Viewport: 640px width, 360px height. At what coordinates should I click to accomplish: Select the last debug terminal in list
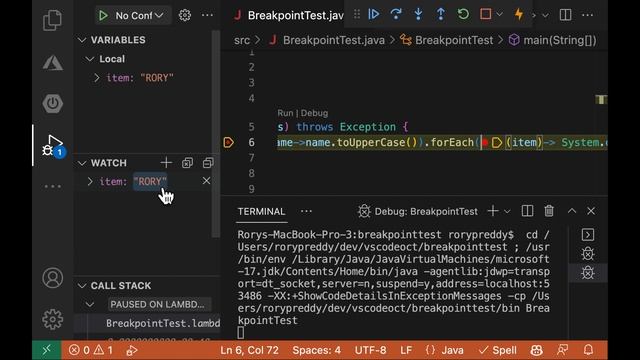[588, 273]
